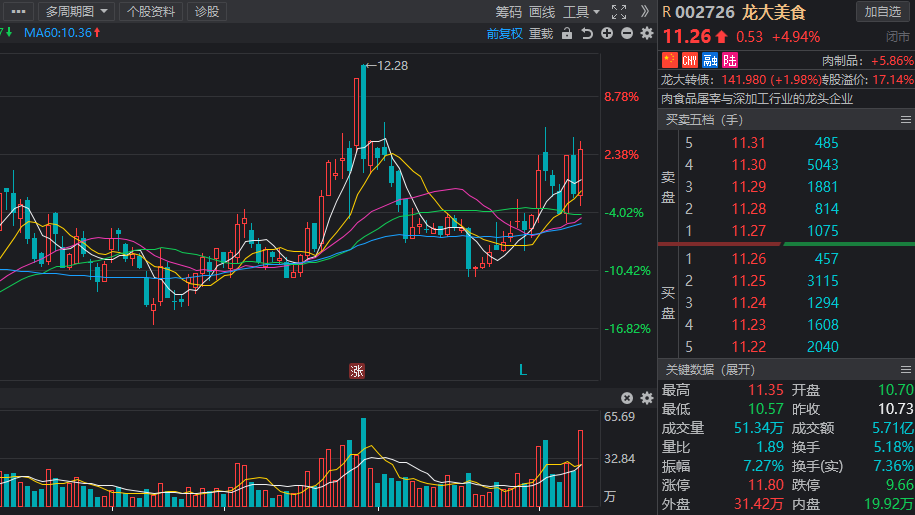Image resolution: width=915 pixels, height=515 pixels.
Task: Click the undo arrow icon
Action: [x=587, y=34]
